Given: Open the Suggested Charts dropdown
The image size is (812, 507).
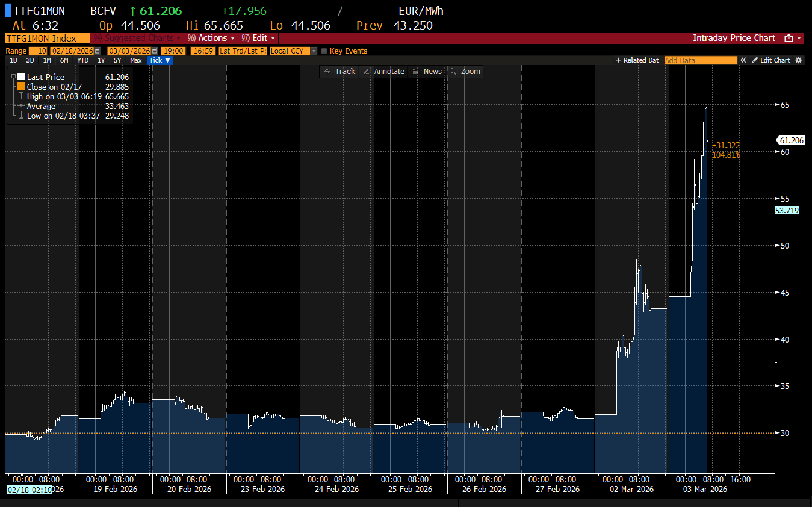Looking at the screenshot, I should click(x=137, y=38).
